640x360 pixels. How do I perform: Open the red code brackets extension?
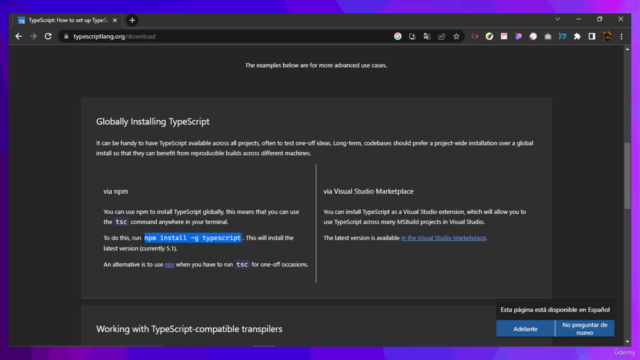tap(475, 36)
